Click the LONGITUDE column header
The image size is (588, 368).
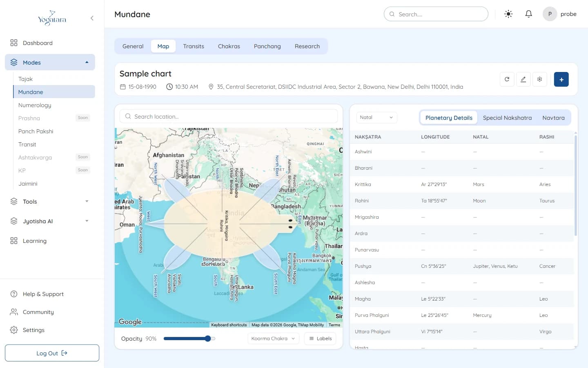(435, 137)
